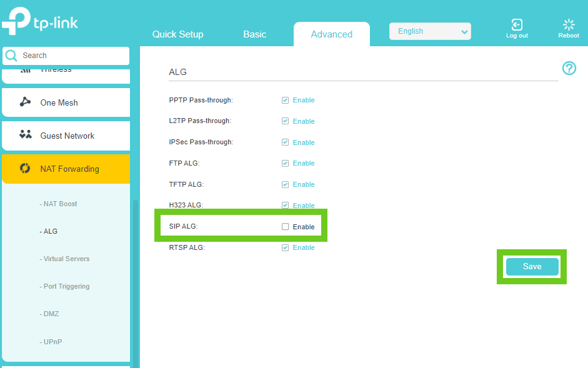The width and height of the screenshot is (588, 368).
Task: Switch to the Basic tab
Action: (254, 34)
